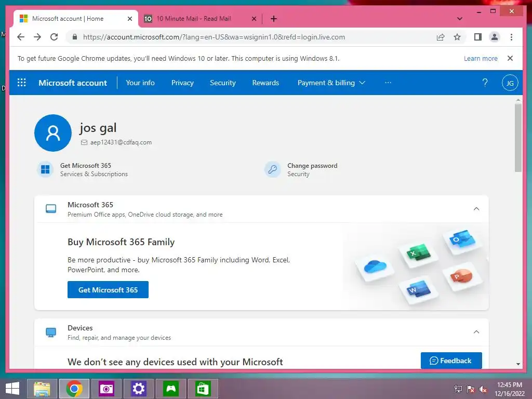Click the Microsoft account home link
Image resolution: width=532 pixels, height=399 pixels.
click(x=73, y=83)
